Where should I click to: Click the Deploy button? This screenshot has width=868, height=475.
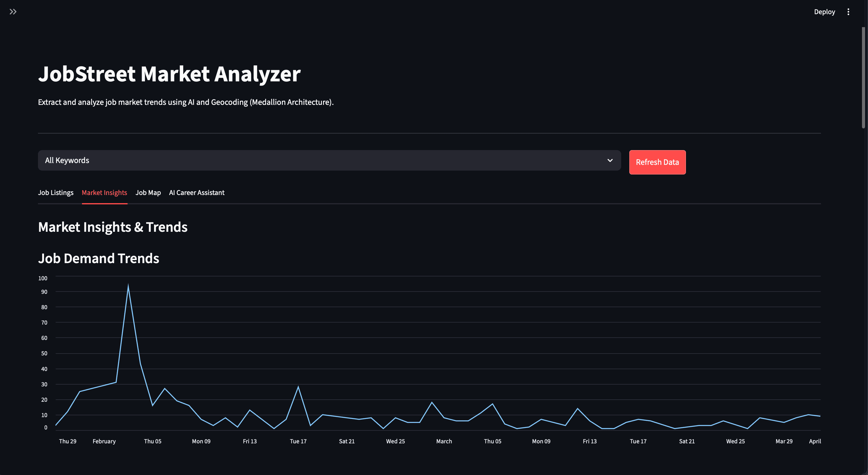(824, 12)
